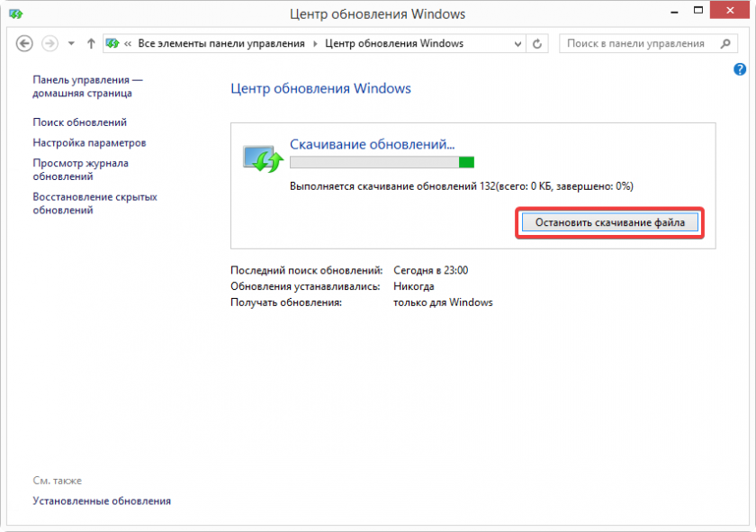Open the recent locations dropdown arrow
This screenshot has height=532, width=756.
[x=71, y=43]
